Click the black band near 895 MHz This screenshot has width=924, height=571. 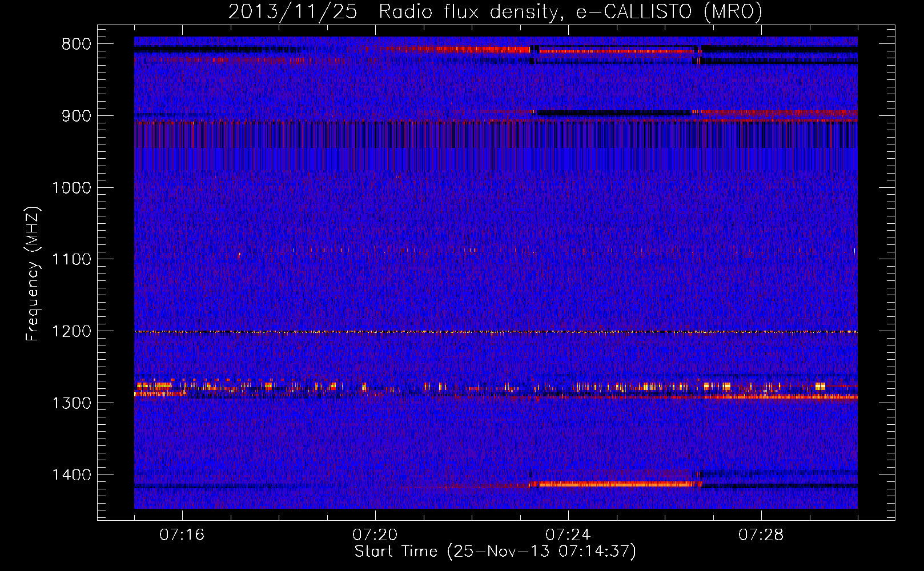[614, 113]
